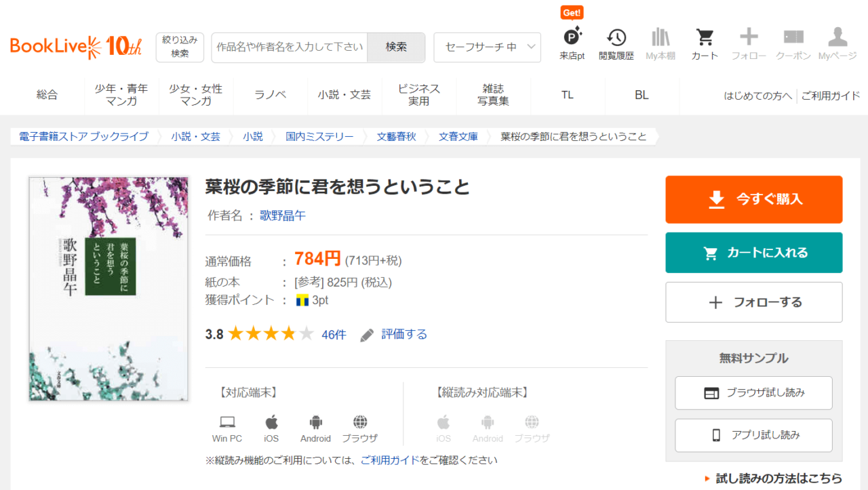Click the book cover thumbnail

pos(108,289)
